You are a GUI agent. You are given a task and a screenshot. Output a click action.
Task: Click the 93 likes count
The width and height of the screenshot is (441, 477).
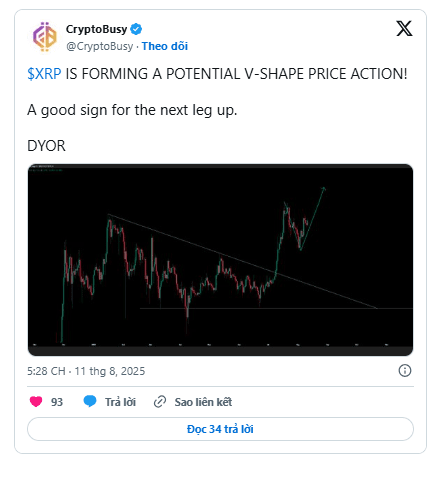[57, 402]
